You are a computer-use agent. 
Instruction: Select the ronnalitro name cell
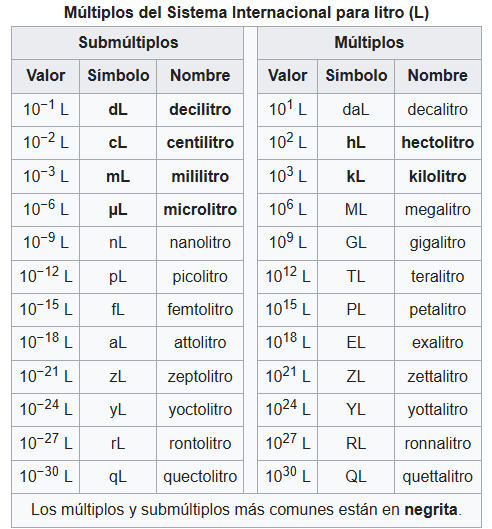438,443
